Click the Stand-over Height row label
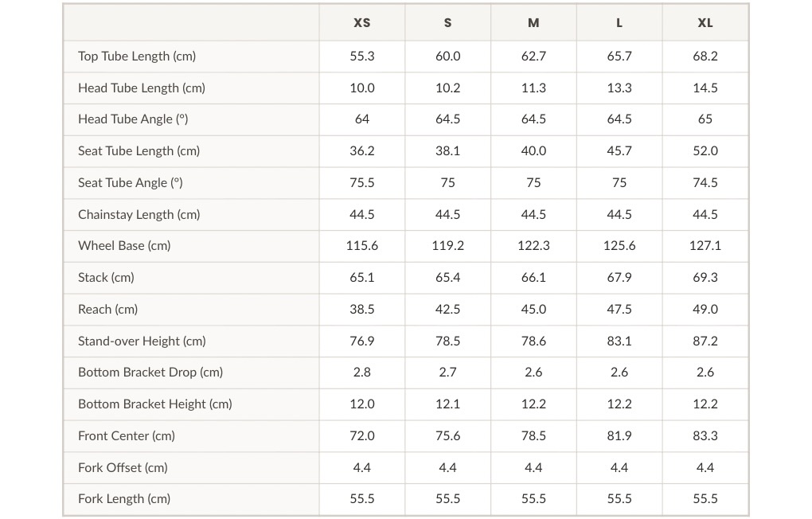This screenshot has width=812, height=519. pyautogui.click(x=142, y=341)
